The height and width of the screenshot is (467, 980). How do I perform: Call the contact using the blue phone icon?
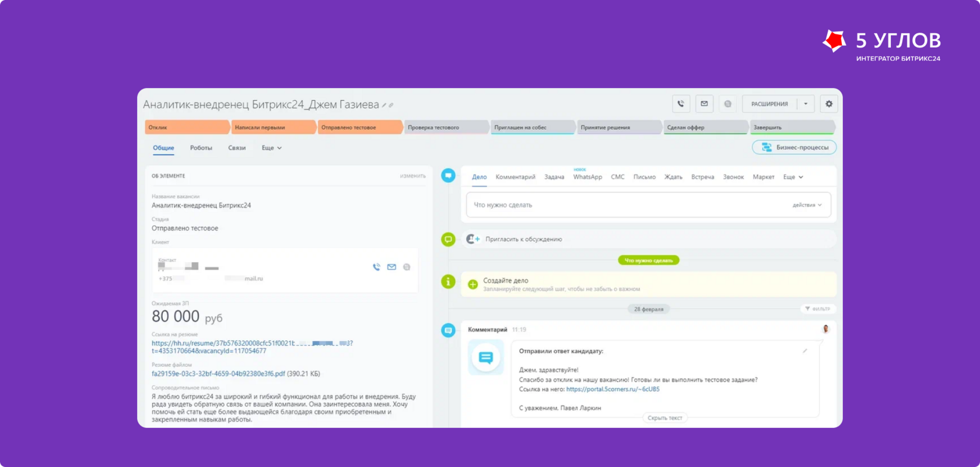(x=376, y=267)
